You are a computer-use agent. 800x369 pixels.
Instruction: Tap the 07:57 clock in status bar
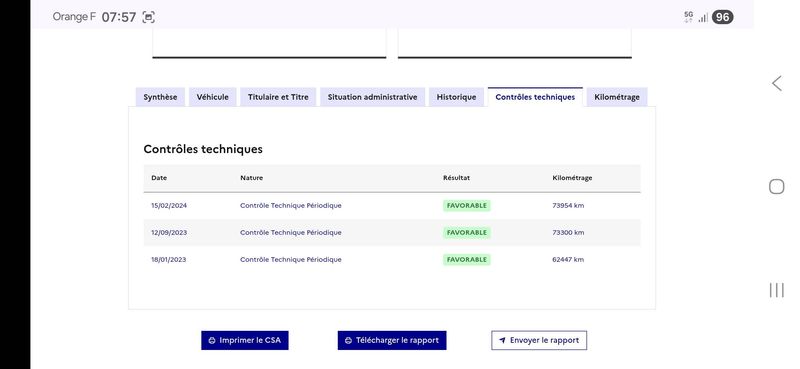click(119, 17)
